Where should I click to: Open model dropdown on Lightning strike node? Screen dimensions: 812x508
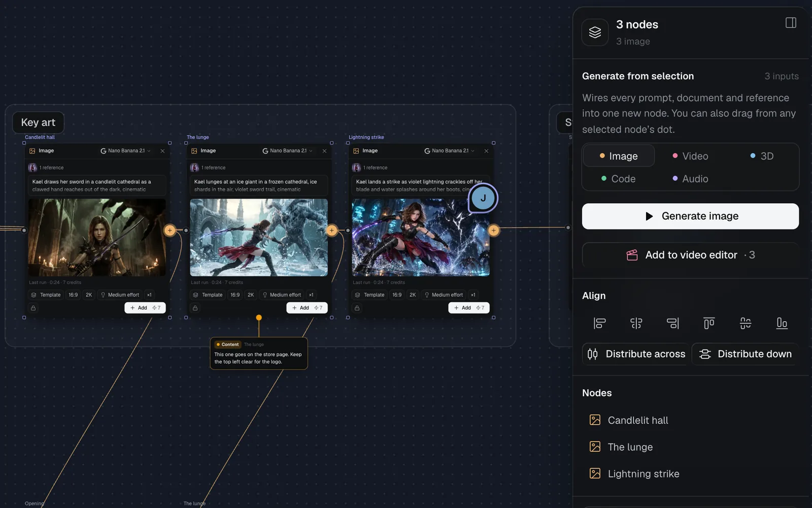[449, 151]
